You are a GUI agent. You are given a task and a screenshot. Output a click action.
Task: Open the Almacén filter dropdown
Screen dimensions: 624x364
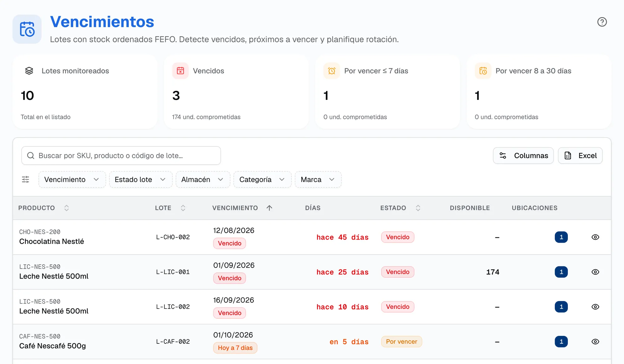coord(203,179)
